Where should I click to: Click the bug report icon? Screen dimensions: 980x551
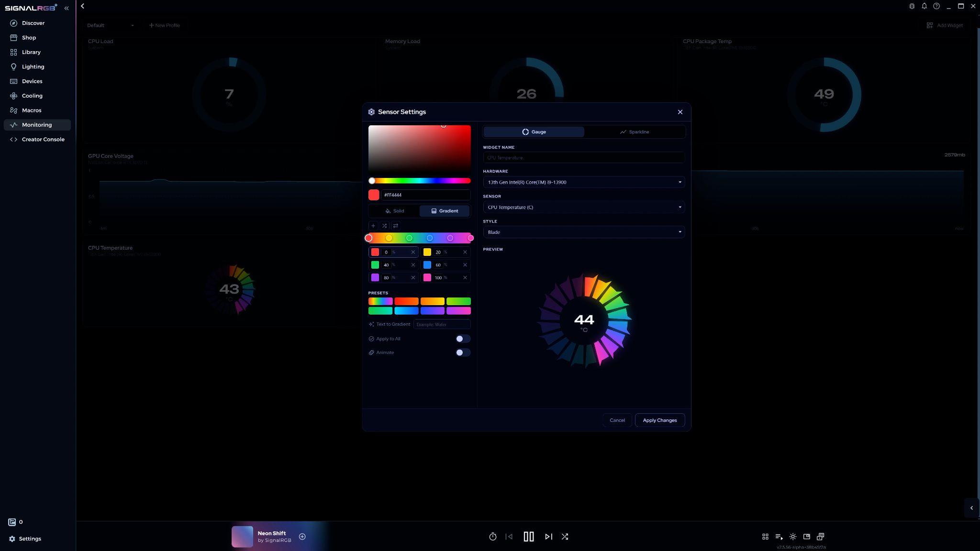coord(912,6)
